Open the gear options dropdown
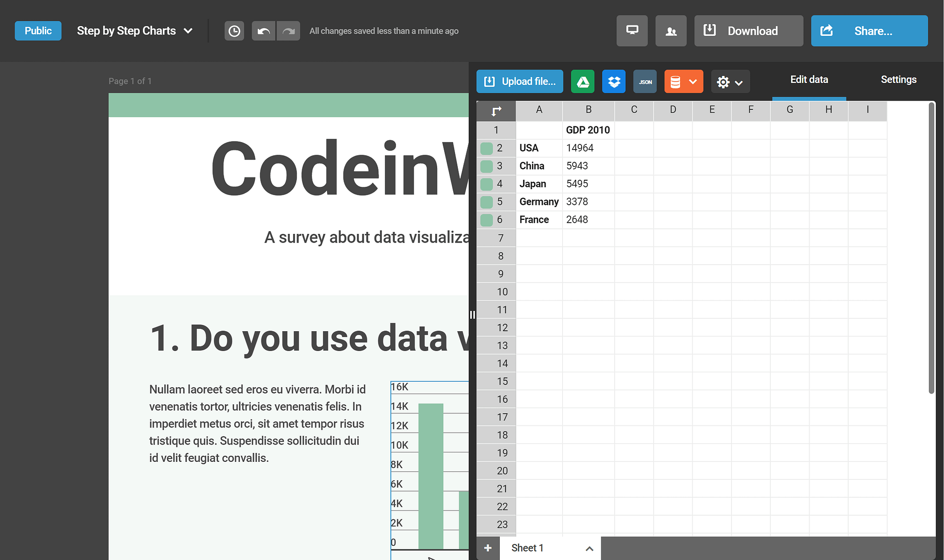This screenshot has width=944, height=560. point(730,82)
